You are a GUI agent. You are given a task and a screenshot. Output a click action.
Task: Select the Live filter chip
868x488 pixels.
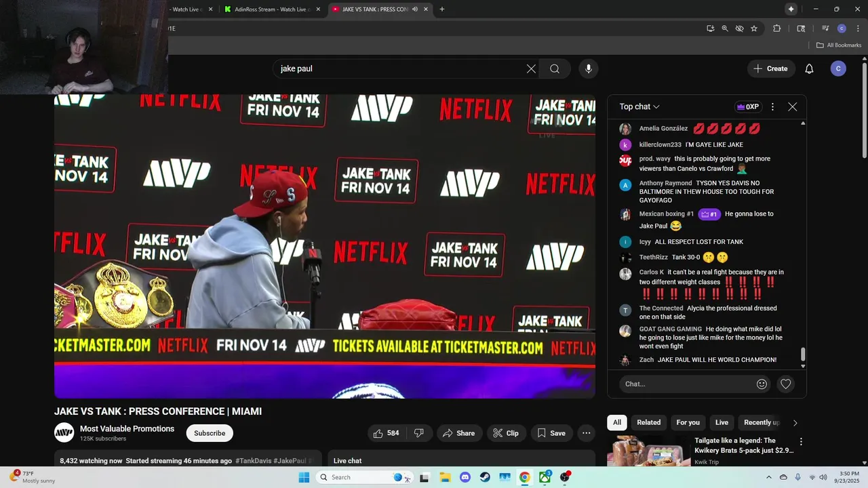pyautogui.click(x=722, y=422)
